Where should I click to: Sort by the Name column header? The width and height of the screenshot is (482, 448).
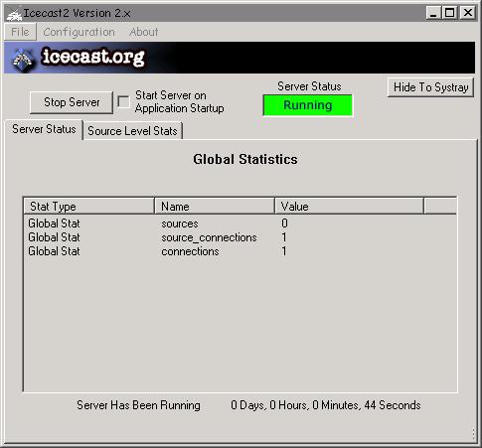(x=215, y=207)
